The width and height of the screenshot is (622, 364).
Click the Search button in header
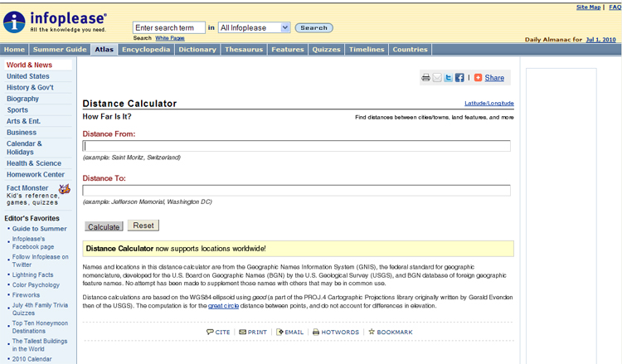tap(314, 27)
